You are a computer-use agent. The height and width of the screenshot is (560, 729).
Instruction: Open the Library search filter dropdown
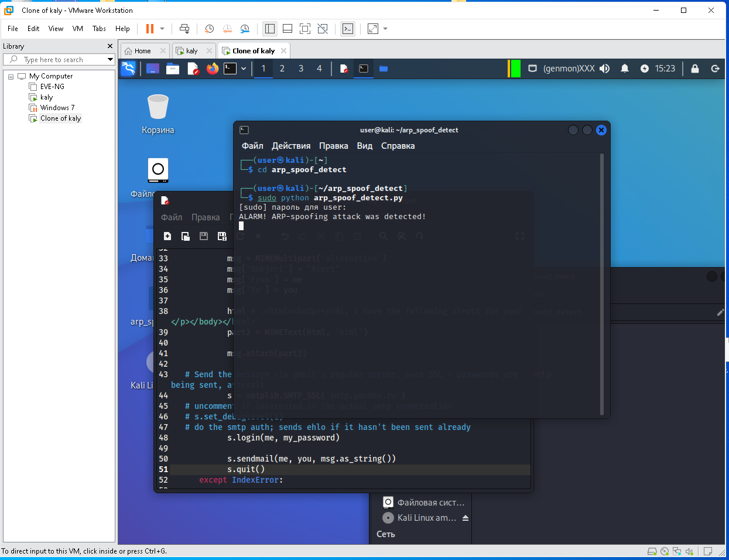[110, 60]
